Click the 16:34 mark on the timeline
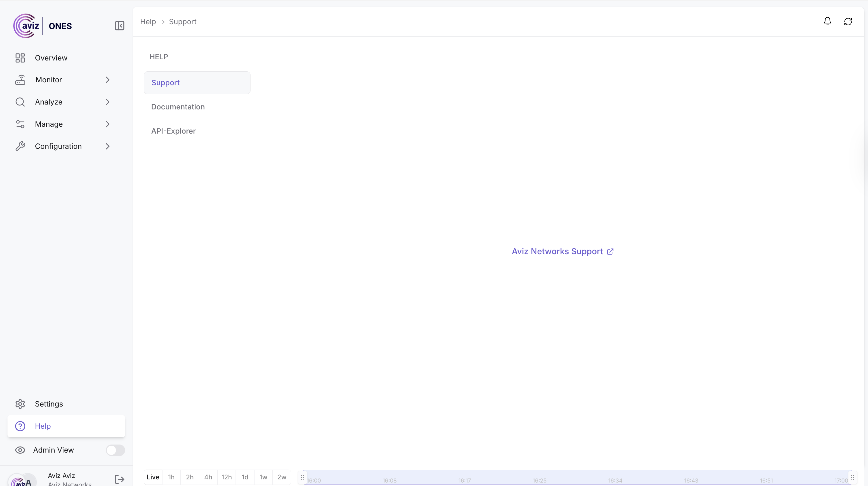Viewport: 868px width, 486px height. click(x=615, y=480)
